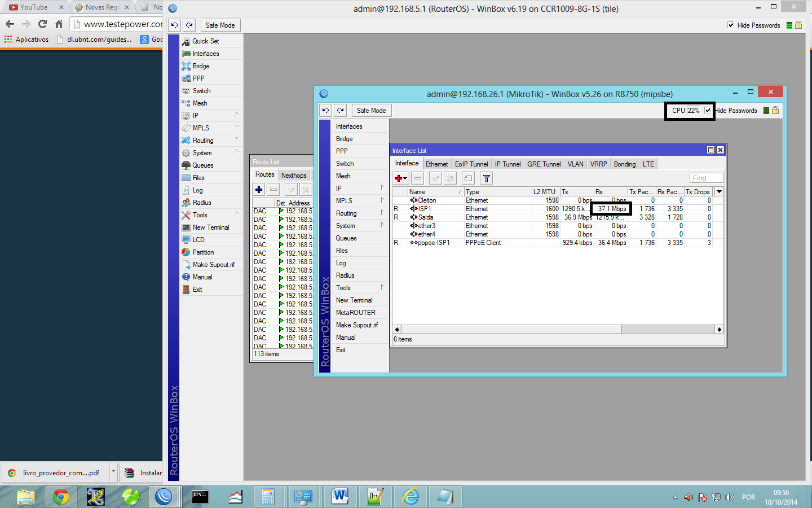Open the column selector dropdown arrow

[x=719, y=192]
